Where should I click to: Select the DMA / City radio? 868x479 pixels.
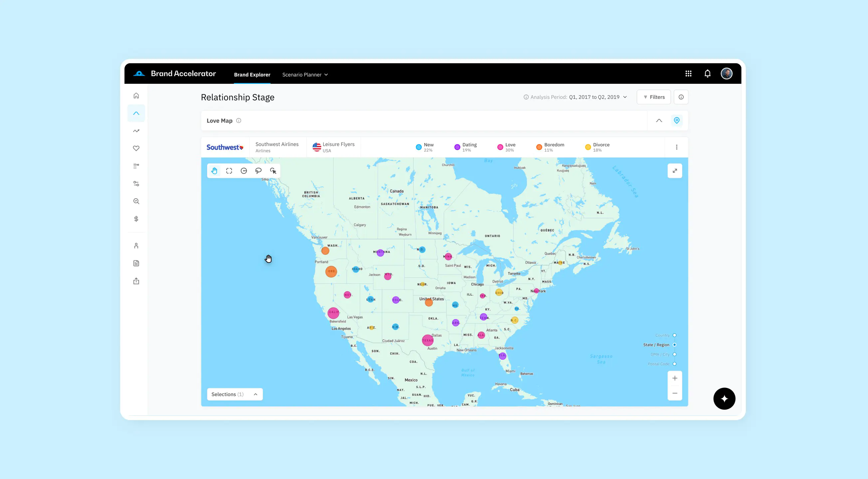tap(675, 354)
